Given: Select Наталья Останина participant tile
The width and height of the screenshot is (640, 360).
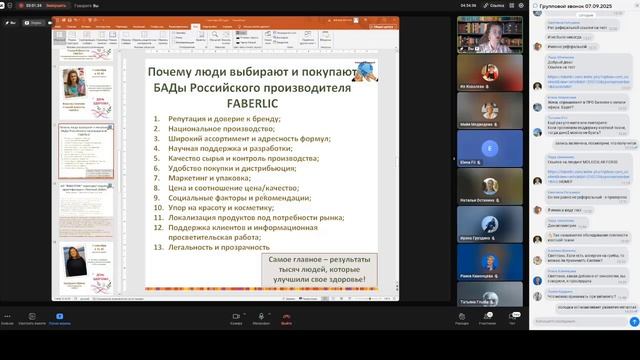Looking at the screenshot, I should click(x=490, y=187).
